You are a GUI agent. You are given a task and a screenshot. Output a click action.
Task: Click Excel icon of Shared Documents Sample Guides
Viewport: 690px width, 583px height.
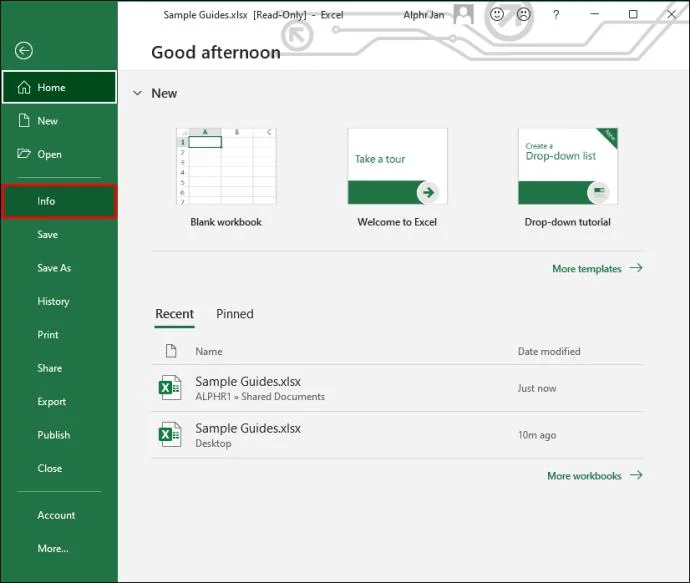click(x=169, y=388)
